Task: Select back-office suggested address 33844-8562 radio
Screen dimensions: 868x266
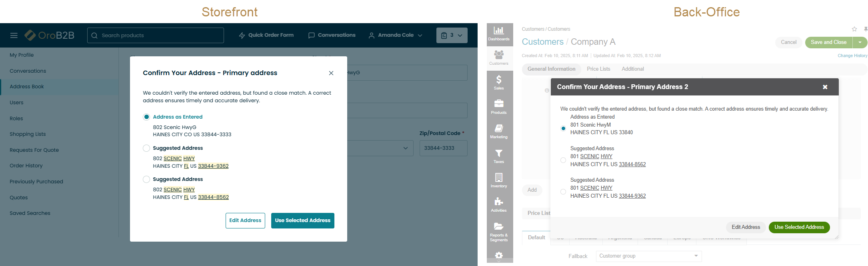Action: 563,160
